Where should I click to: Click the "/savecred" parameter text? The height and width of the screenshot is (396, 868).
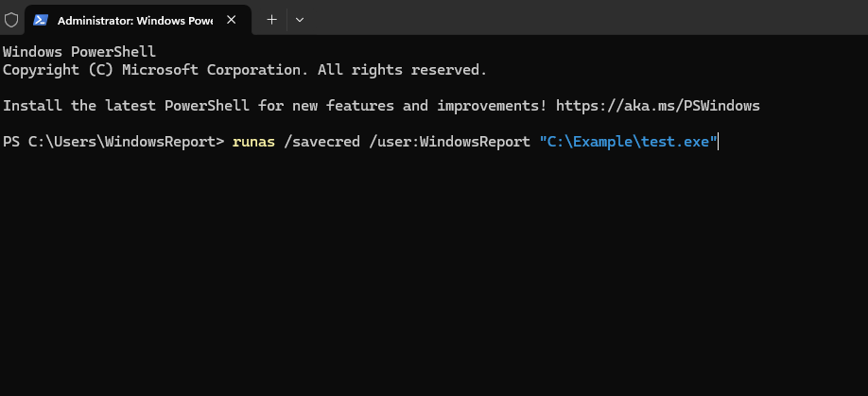click(321, 142)
